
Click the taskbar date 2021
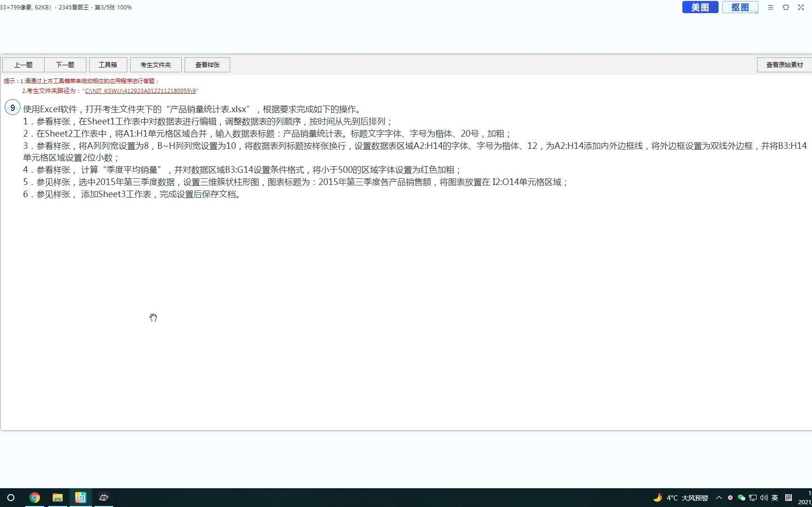click(804, 502)
